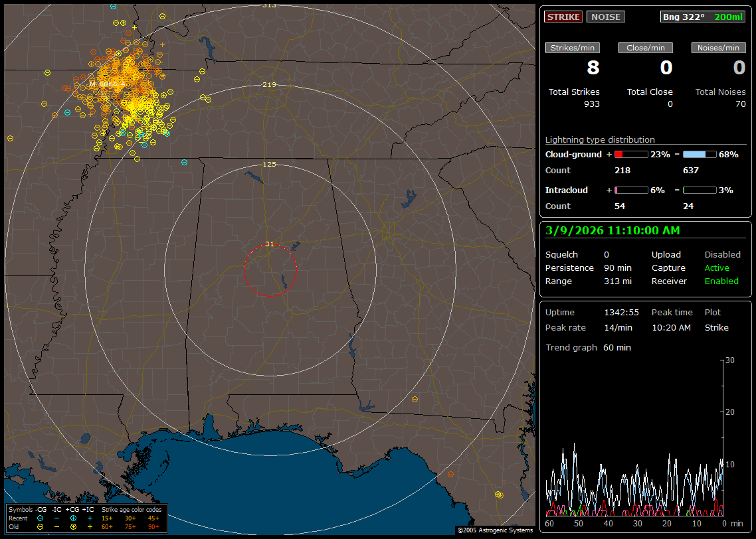Image resolution: width=756 pixels, height=539 pixels.
Task: Click the recent +IC plus symbol in legend
Action: coord(90,518)
